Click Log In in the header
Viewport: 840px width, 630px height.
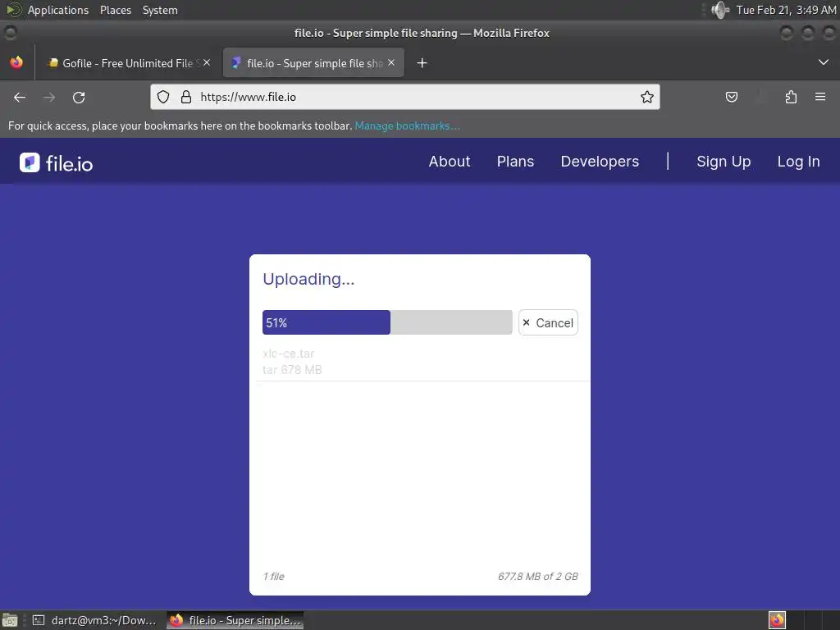pyautogui.click(x=799, y=162)
